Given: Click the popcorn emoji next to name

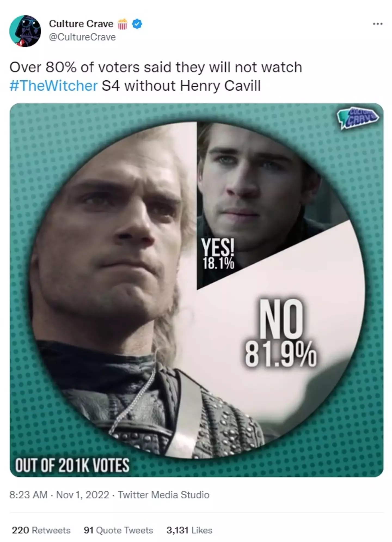Looking at the screenshot, I should tap(122, 24).
